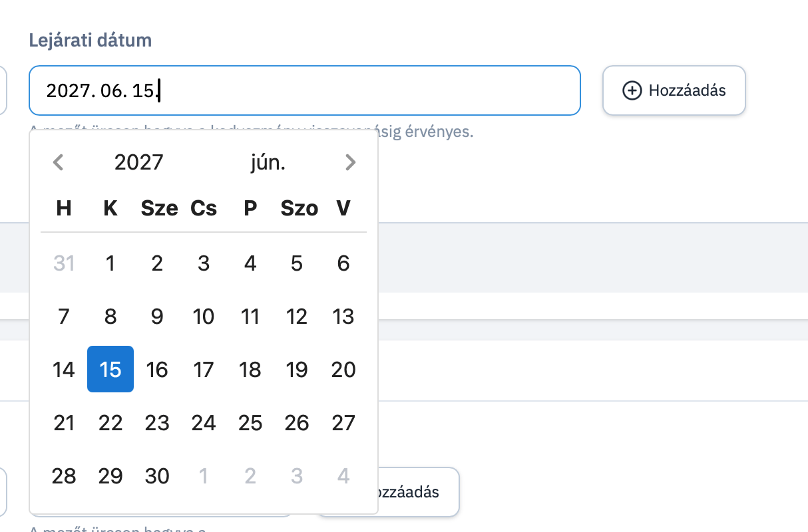The width and height of the screenshot is (808, 532).
Task: Open the jún. month selector
Action: click(268, 162)
